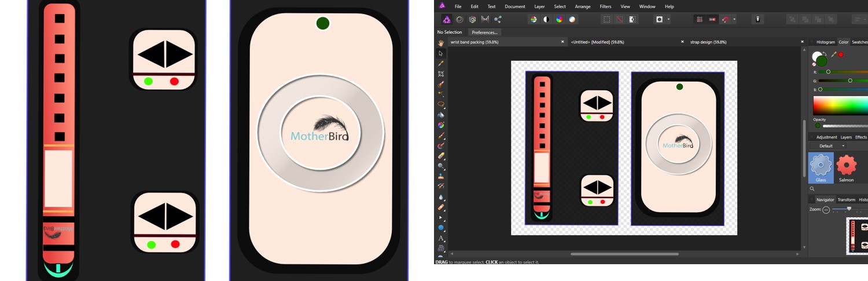The image size is (868, 281).
Task: Open Snapping options dropdown arrow
Action: (x=734, y=19)
